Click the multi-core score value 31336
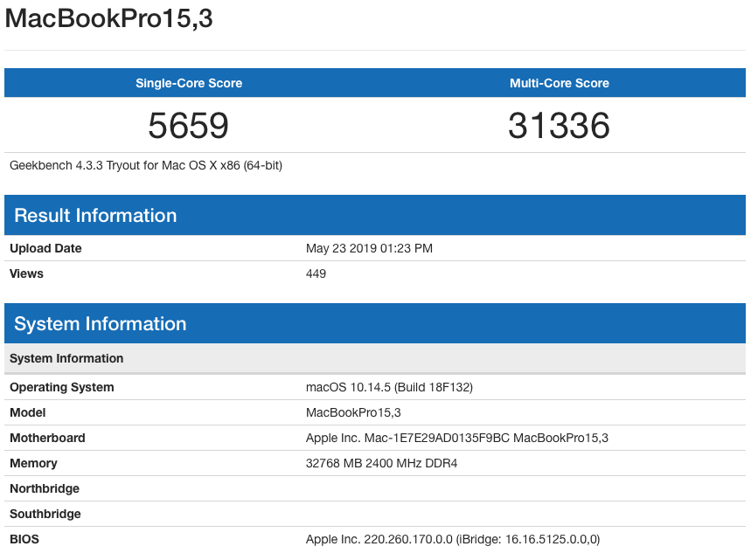Viewport: 751px width, 560px height. tap(559, 126)
